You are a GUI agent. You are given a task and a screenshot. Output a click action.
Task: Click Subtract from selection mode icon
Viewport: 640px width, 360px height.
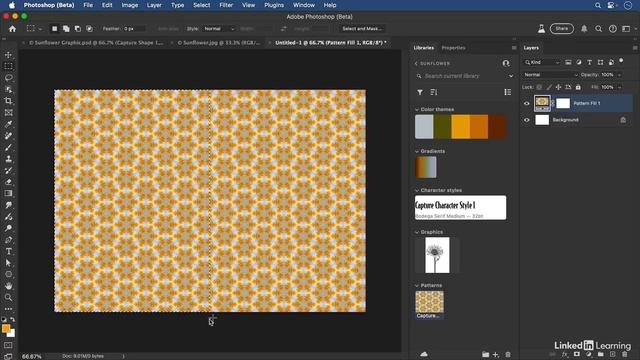point(78,29)
